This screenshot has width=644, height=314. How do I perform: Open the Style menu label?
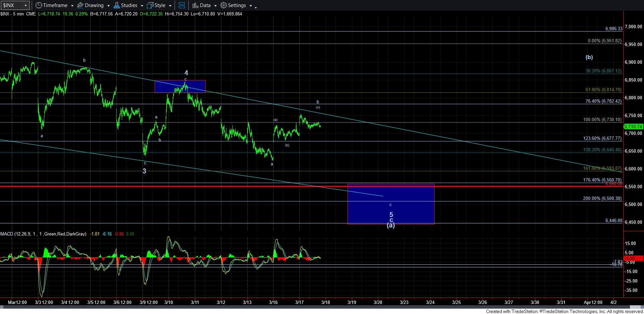click(x=160, y=5)
